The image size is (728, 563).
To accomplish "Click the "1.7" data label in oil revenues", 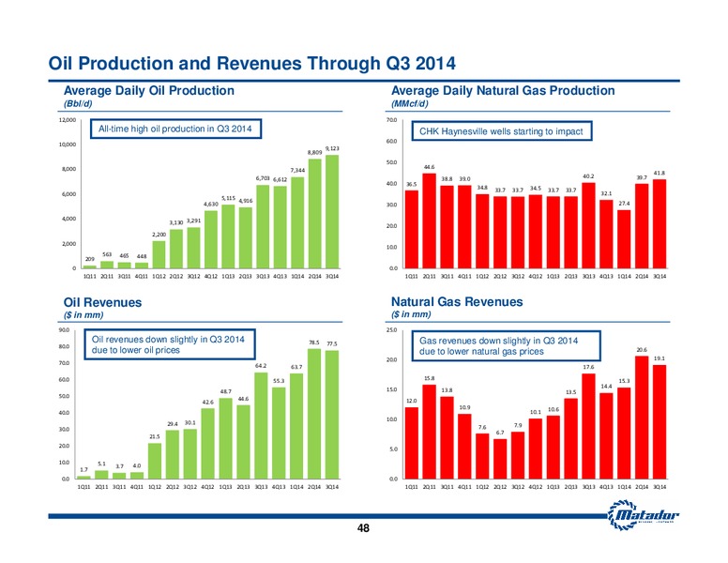I will pyautogui.click(x=84, y=470).
